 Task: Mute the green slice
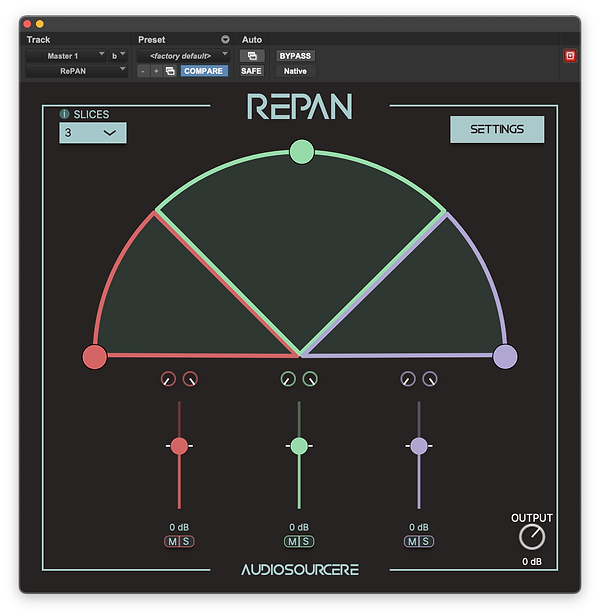tap(292, 541)
